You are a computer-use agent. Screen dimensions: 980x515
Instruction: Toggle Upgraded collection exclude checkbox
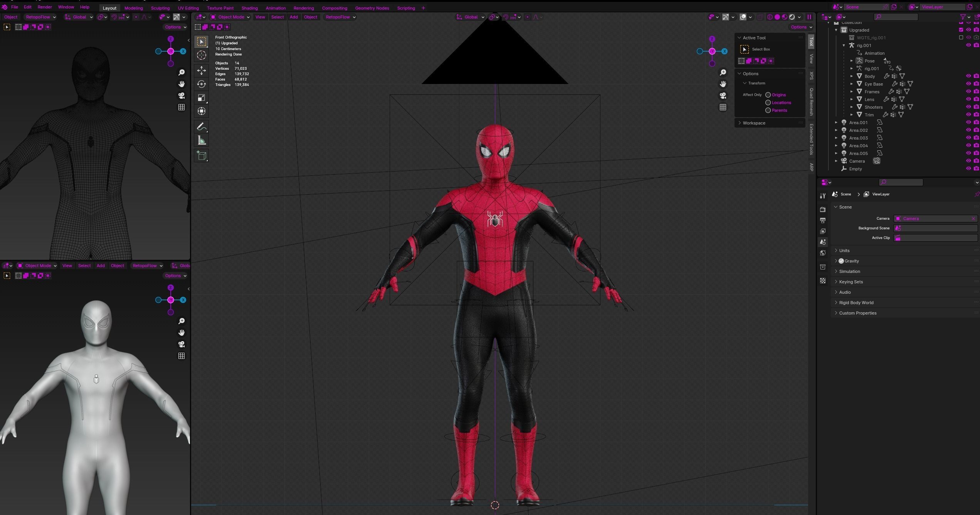tap(961, 30)
